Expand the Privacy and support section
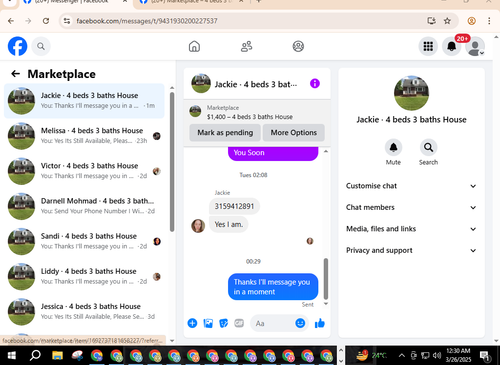This screenshot has width=500, height=365. coord(411,250)
